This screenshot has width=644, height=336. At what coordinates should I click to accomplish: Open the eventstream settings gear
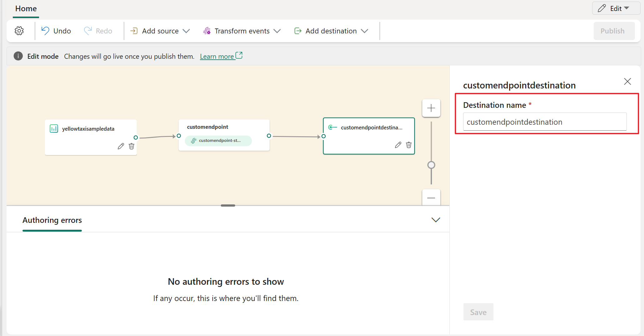[19, 31]
